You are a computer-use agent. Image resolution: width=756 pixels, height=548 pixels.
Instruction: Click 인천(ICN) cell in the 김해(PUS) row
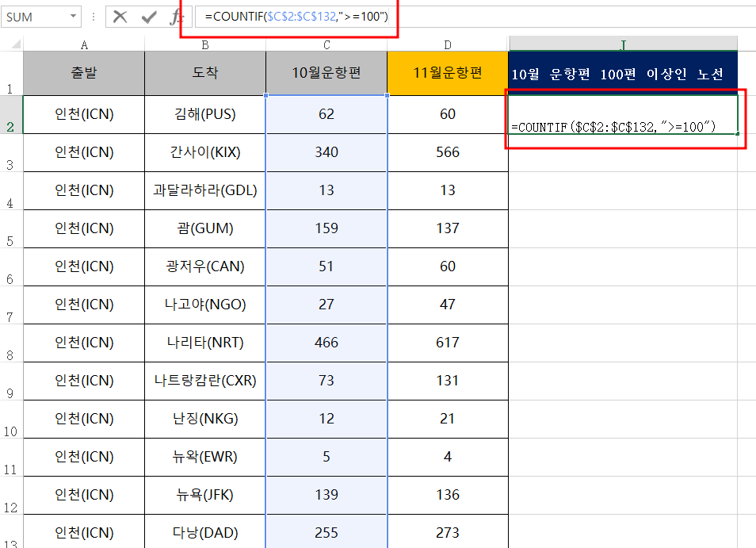point(84,115)
